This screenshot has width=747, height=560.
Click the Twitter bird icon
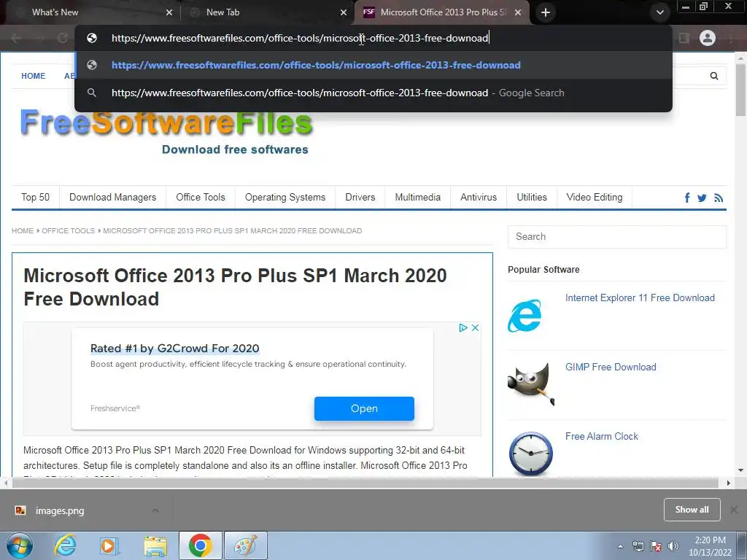702,198
